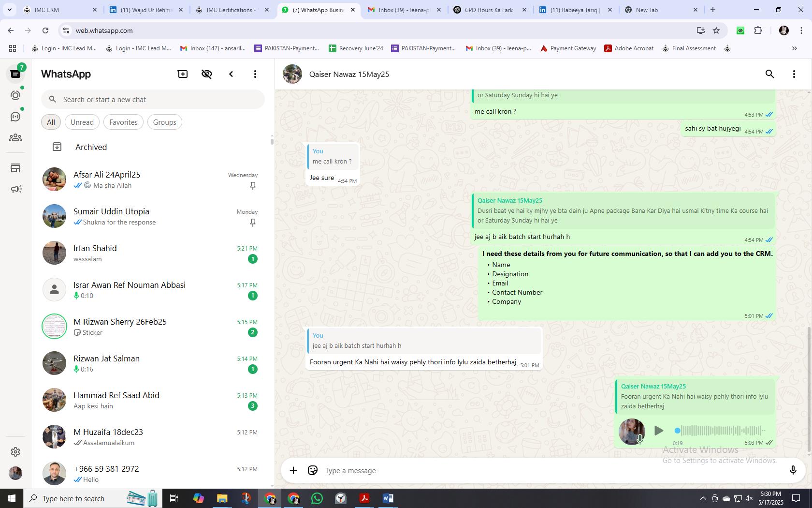Open WhatsApp settings gear in sidebar
This screenshot has width=812, height=508.
point(15,452)
